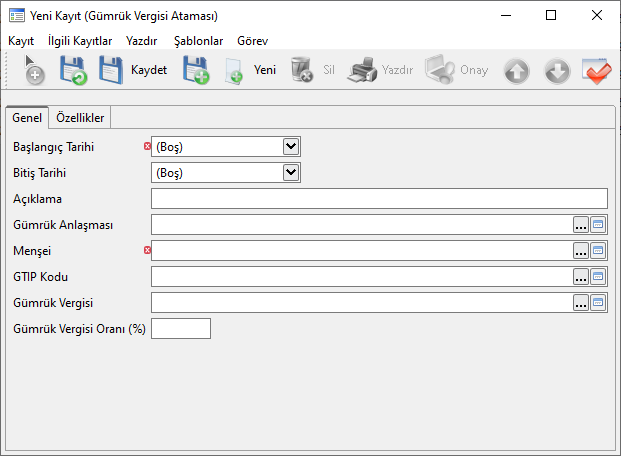
Task: Open the Şablonlar menu
Action: tap(198, 41)
